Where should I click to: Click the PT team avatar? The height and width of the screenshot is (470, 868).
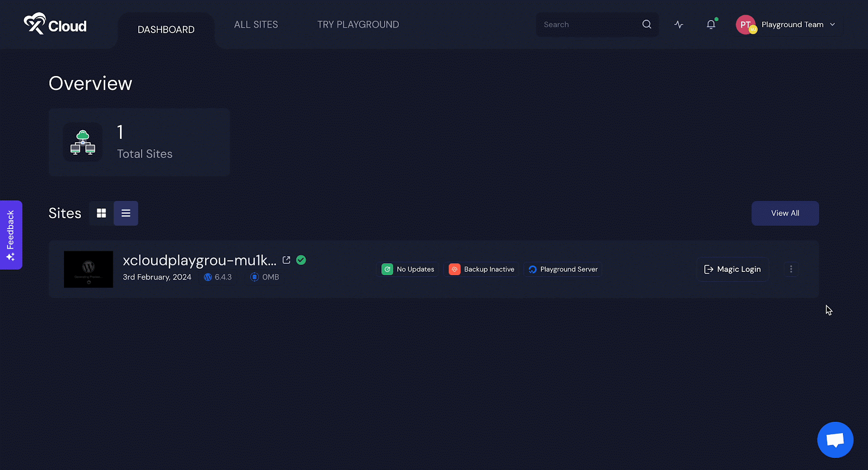745,24
